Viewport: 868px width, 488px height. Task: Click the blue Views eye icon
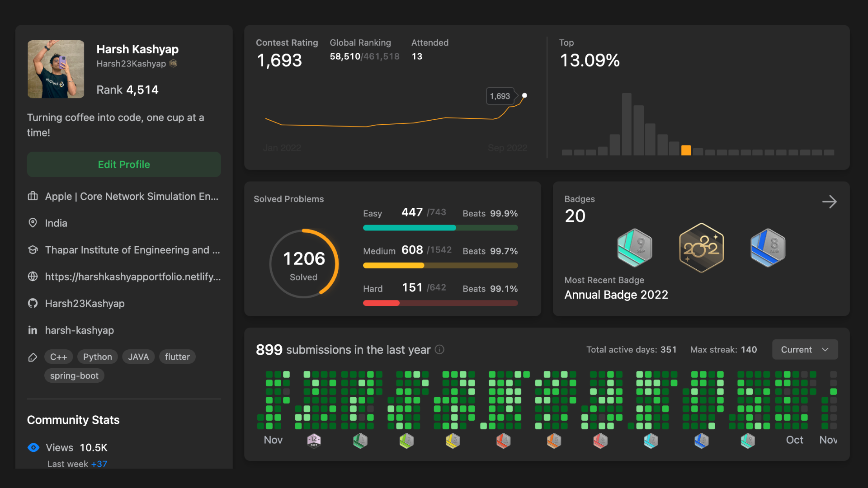pyautogui.click(x=33, y=447)
